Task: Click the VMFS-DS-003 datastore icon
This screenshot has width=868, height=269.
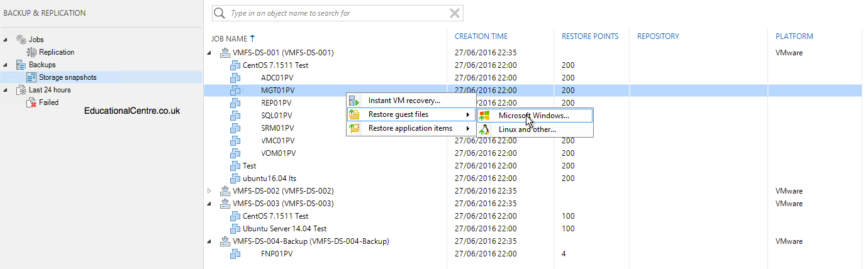Action: tap(225, 204)
